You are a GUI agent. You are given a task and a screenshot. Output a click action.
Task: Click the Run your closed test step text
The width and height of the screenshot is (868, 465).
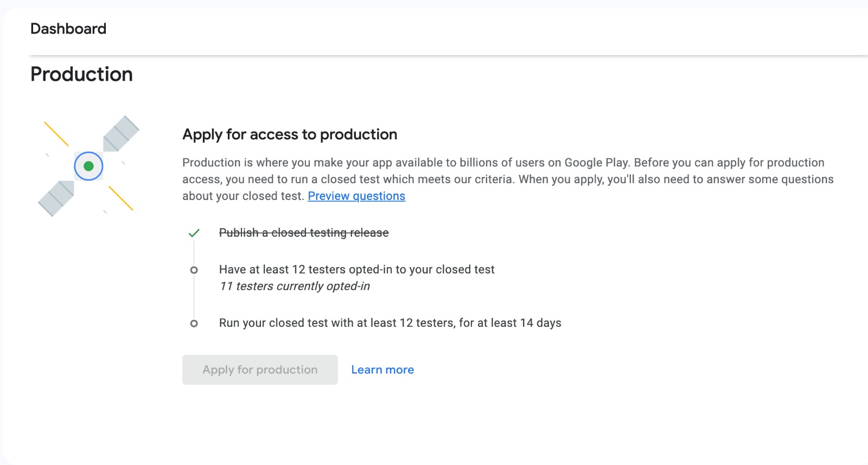point(390,323)
